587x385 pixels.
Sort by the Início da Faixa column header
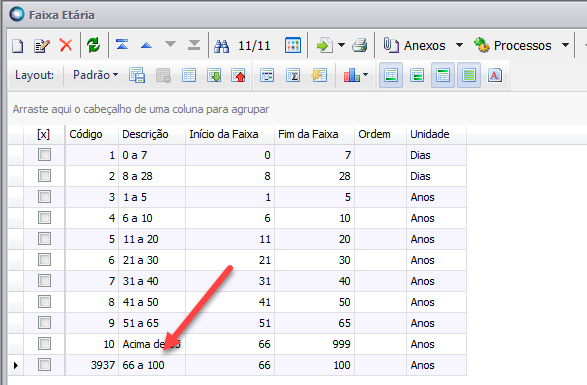[230, 134]
